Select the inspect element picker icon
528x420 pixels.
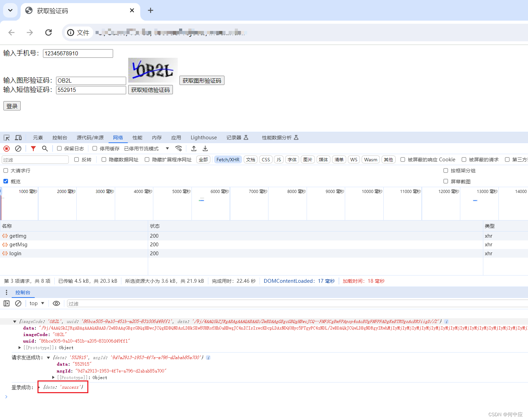click(x=7, y=138)
